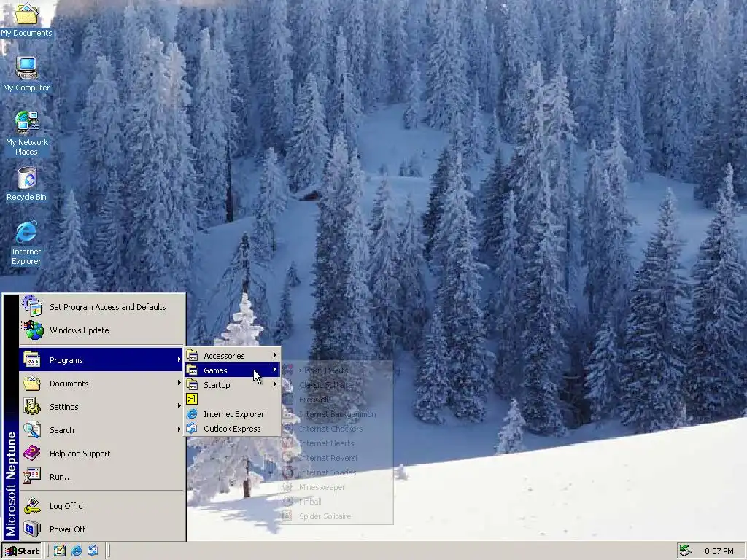
Task: Expand the Startup submenu arrow
Action: click(x=275, y=384)
